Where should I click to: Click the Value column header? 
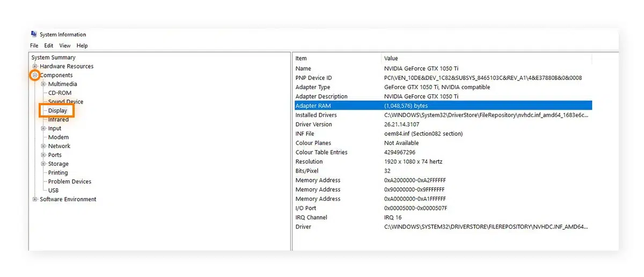[487, 58]
